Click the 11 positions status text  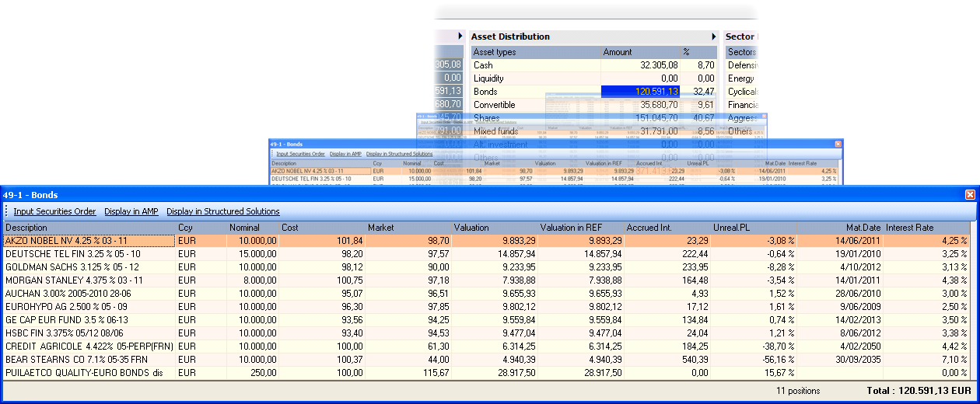coord(798,391)
